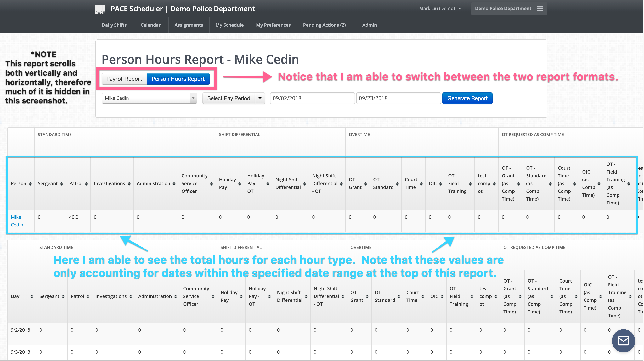The height and width of the screenshot is (361, 644).
Task: Switch to the Payroll Report format
Action: pos(124,79)
